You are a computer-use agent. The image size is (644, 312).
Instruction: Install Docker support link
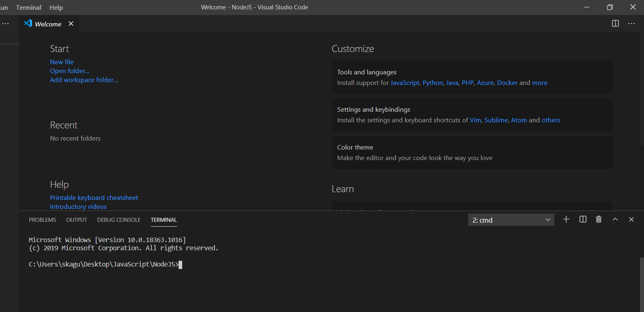coord(507,82)
